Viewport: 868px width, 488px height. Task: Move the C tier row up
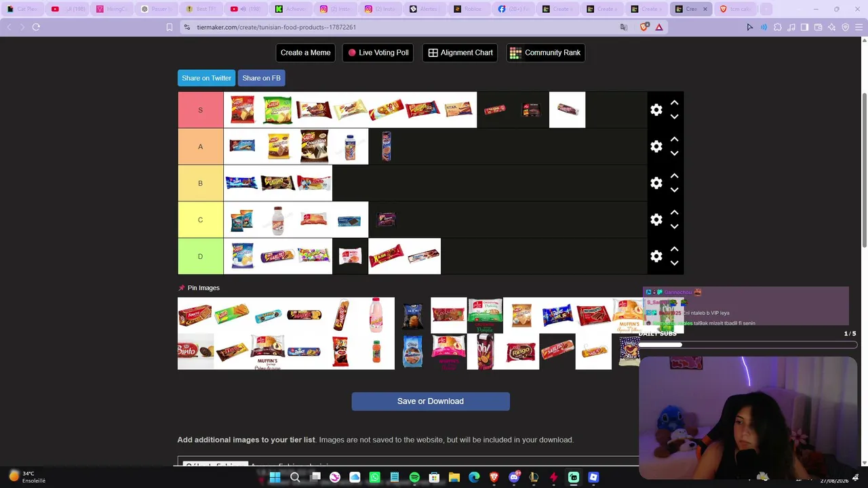click(674, 212)
